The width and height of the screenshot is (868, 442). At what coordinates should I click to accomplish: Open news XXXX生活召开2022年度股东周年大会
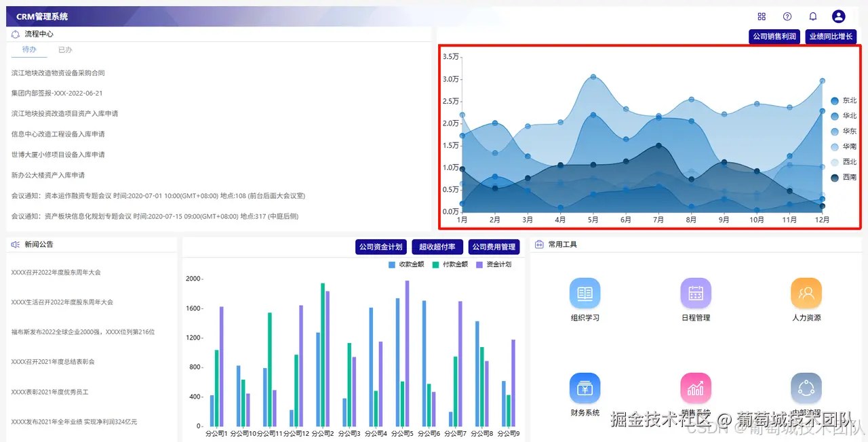point(62,302)
